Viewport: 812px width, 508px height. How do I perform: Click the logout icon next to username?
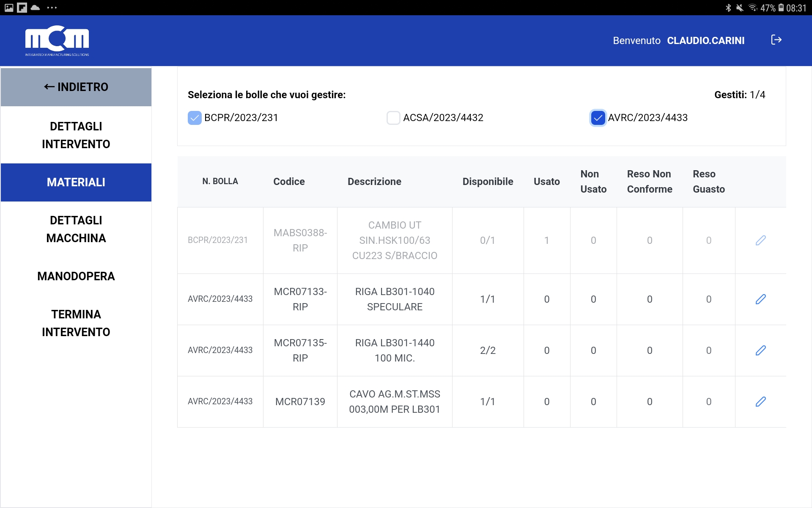point(776,40)
